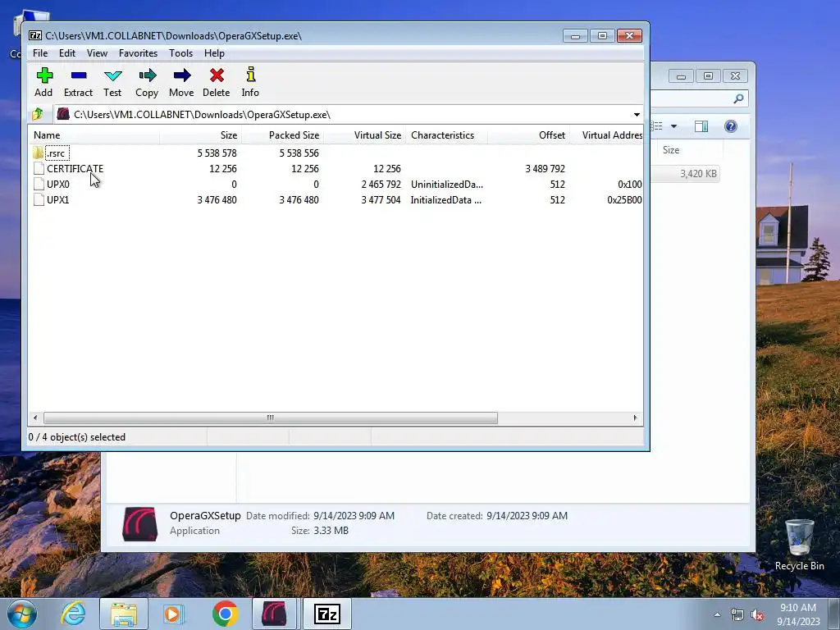Viewport: 840px width, 630px height.
Task: Select the InitializedData characteristics cell
Action: tap(445, 200)
